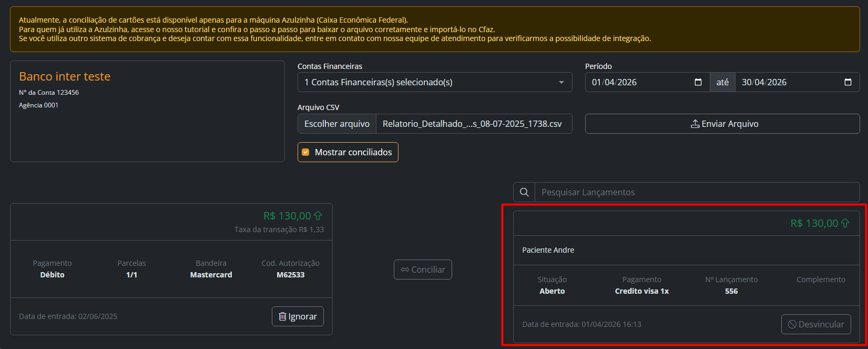Click the Mastercard bandeira value
The image size is (868, 349).
211,275
